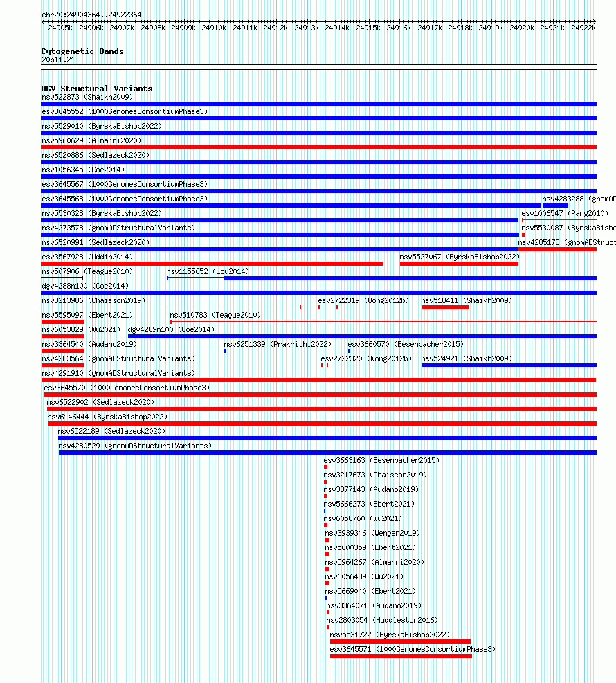Open nsv3364071 (Audano2019) label
616x683 pixels.
point(374,605)
